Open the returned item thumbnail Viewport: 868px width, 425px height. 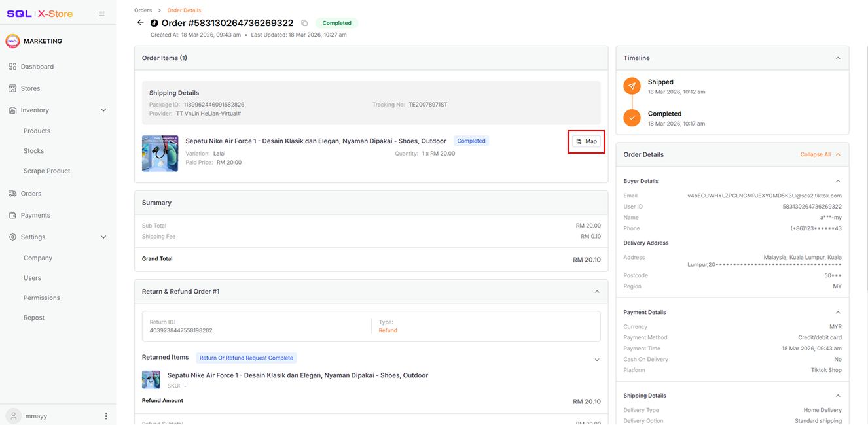(x=151, y=380)
